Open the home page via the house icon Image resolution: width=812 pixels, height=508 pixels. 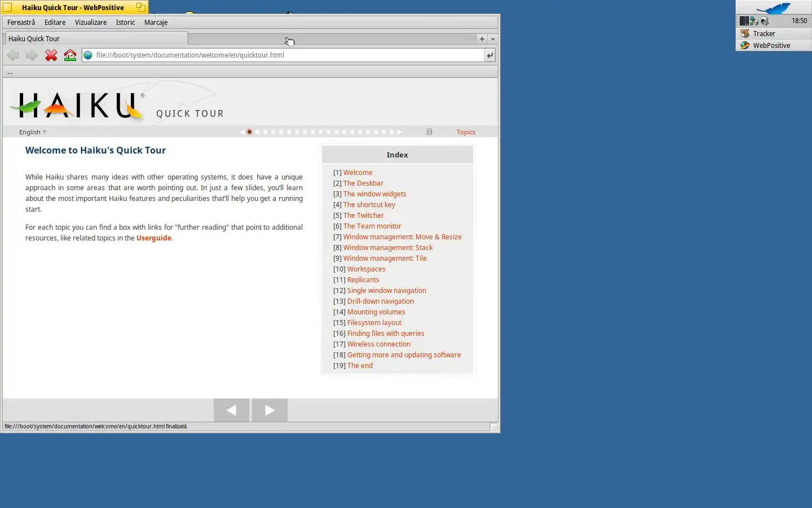pyautogui.click(x=70, y=55)
